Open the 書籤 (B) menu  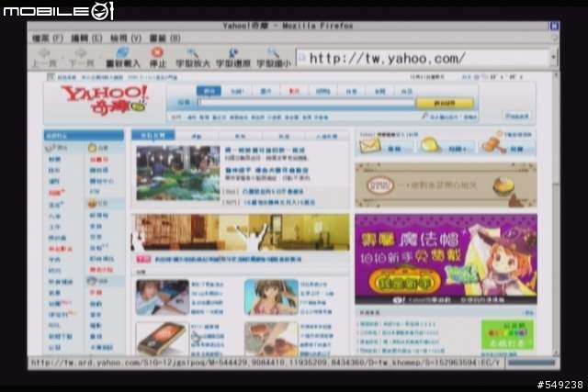165,39
